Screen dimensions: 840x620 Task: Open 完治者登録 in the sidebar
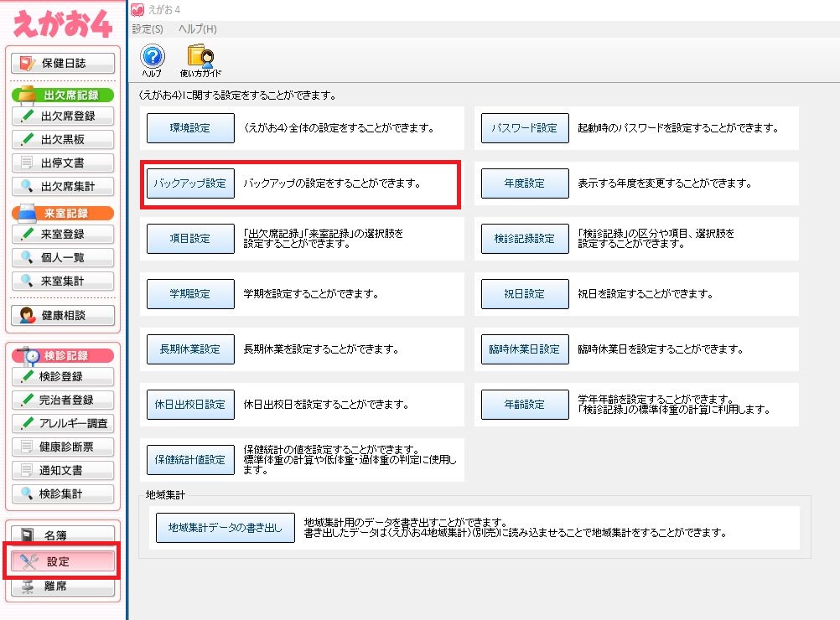(63, 400)
